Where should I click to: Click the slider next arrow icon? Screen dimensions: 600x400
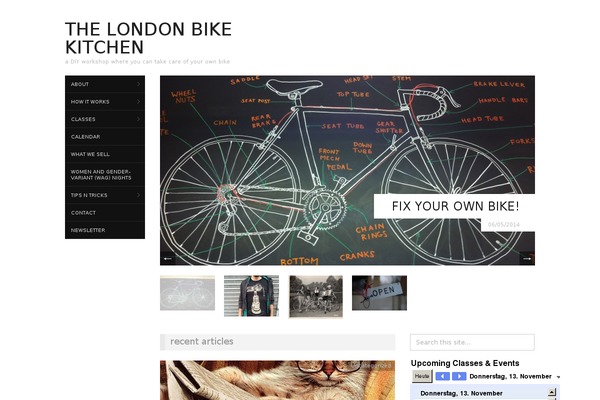tap(527, 259)
